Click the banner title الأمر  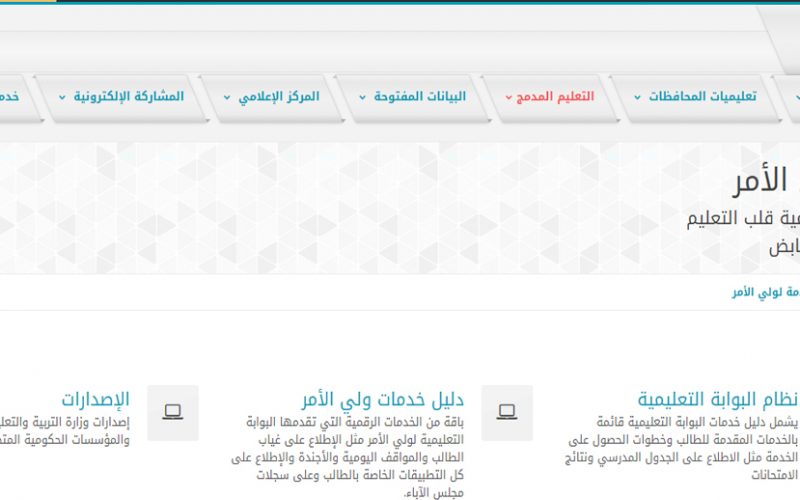(x=760, y=181)
